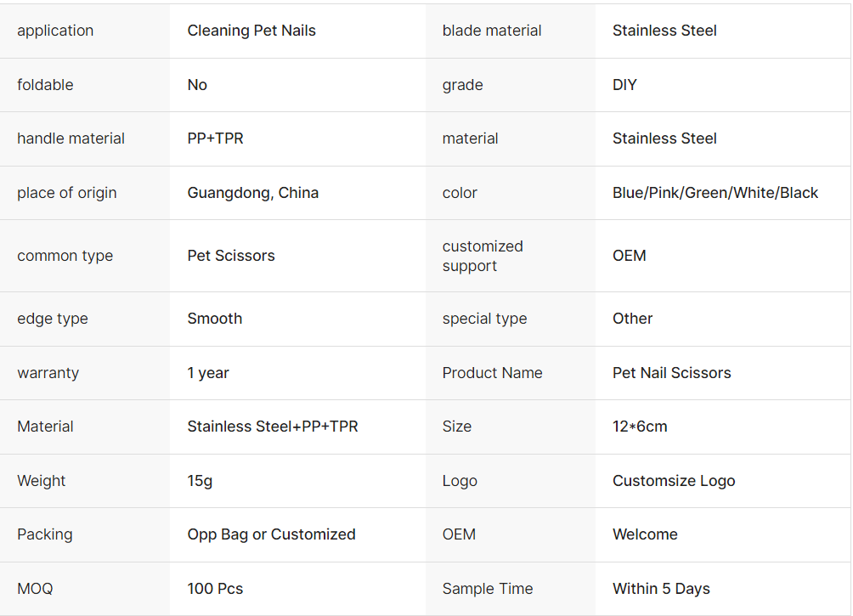
Task: Select the '100 Pcs' MOQ value
Action: (x=215, y=589)
